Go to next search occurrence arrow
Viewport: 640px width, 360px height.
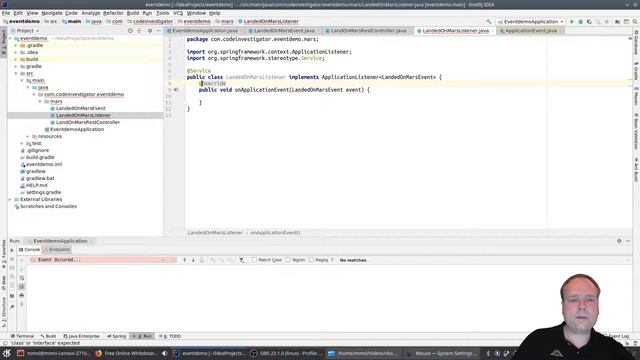(193, 260)
